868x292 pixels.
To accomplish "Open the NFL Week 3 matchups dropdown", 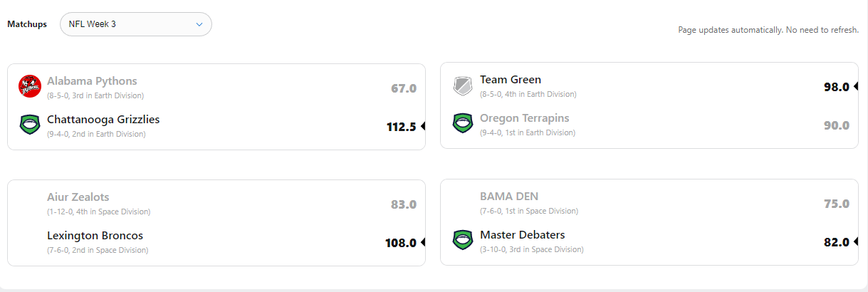I will [136, 24].
